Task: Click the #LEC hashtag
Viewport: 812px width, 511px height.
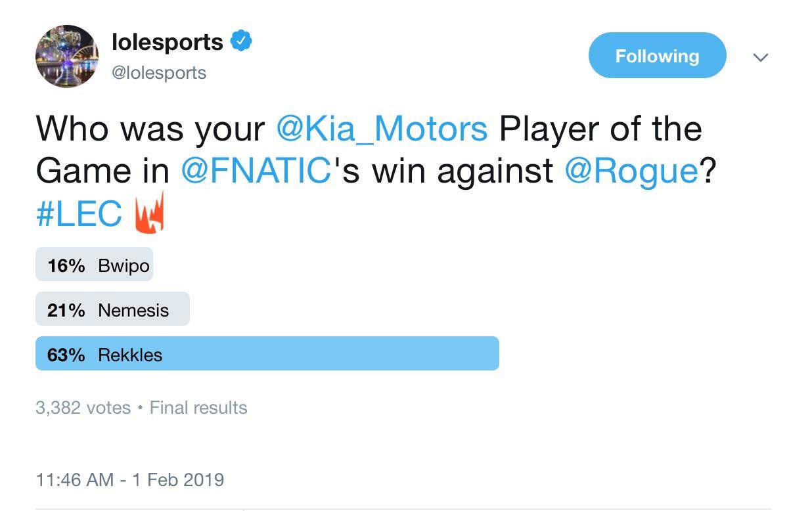Action: pos(79,214)
